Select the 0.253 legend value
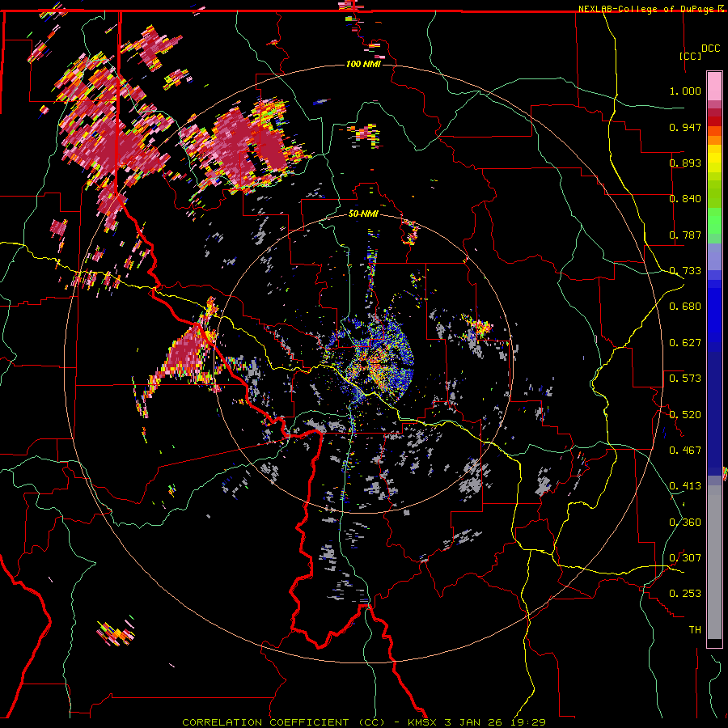Screen dimensions: 728x728 685,594
